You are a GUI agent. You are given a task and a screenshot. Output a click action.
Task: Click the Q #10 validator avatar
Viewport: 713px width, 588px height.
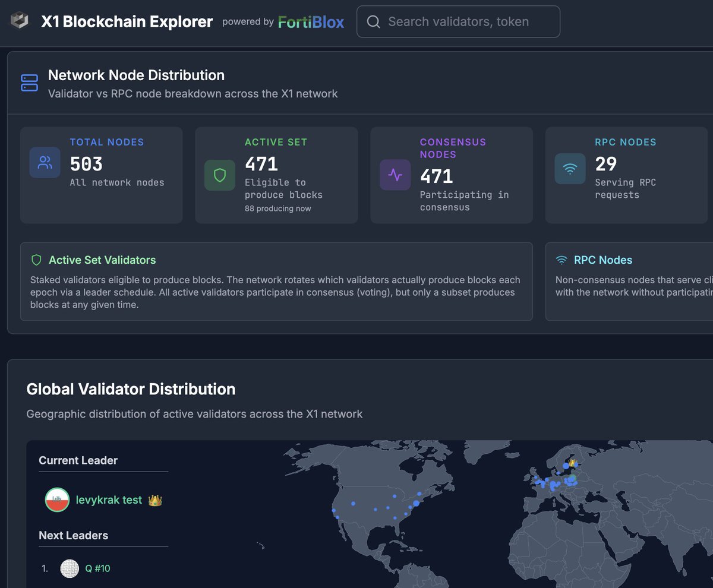click(70, 568)
